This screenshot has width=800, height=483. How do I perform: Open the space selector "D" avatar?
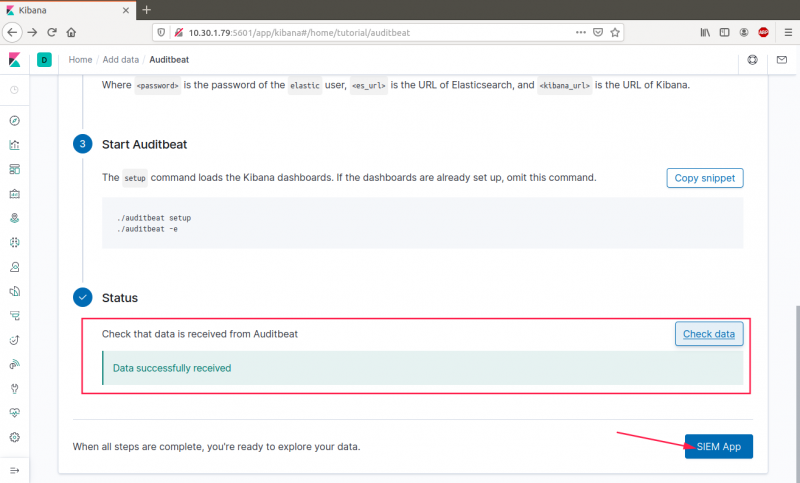click(x=44, y=60)
